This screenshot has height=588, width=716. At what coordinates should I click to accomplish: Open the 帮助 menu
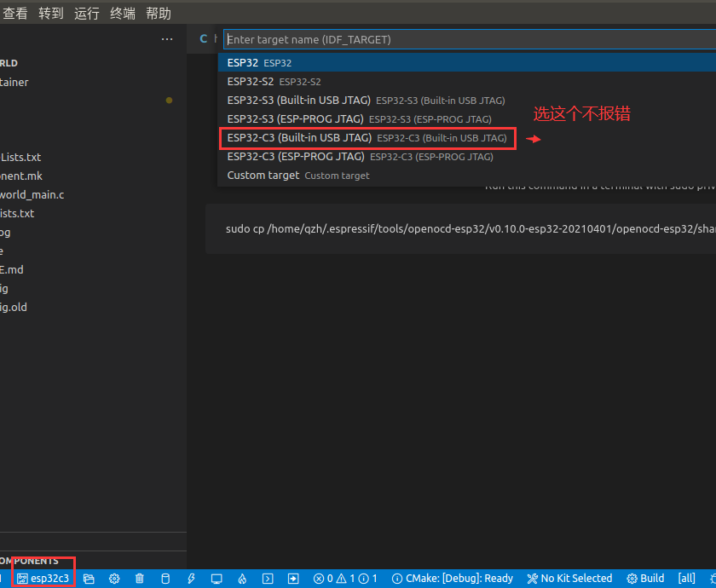pyautogui.click(x=158, y=14)
